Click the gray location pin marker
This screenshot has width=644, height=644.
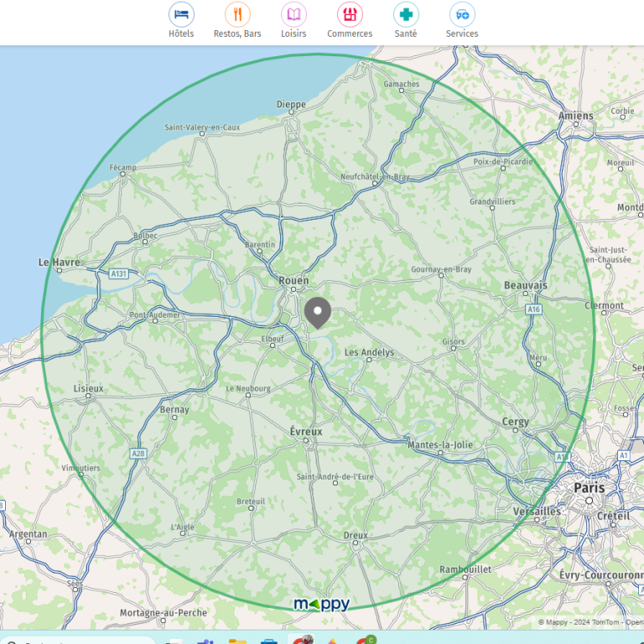click(318, 311)
